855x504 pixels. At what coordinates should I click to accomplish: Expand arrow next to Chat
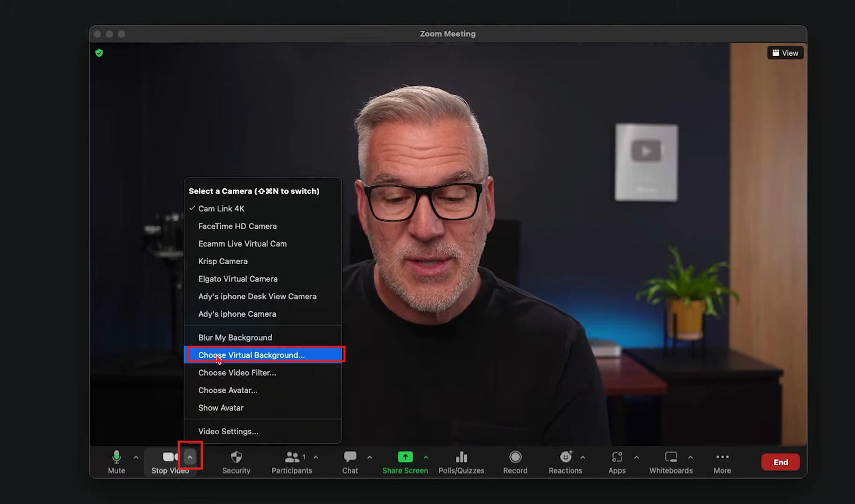coord(370,457)
